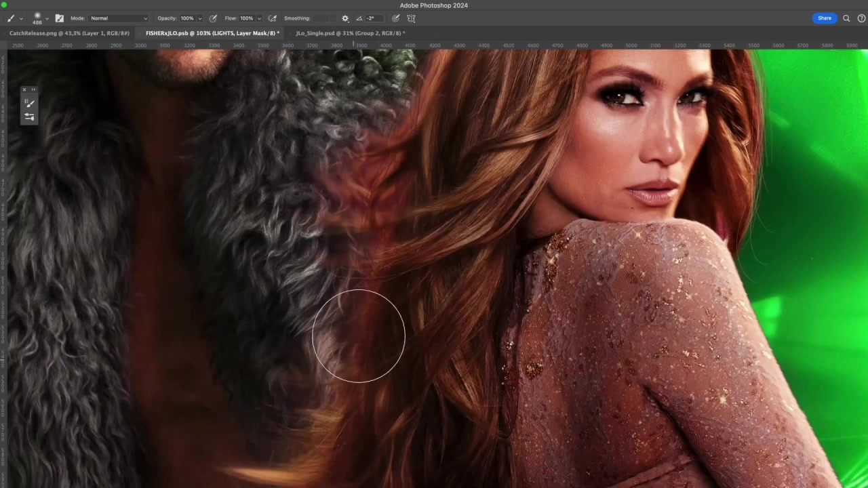Open the Brushes panel icon in dock

pyautogui.click(x=29, y=103)
